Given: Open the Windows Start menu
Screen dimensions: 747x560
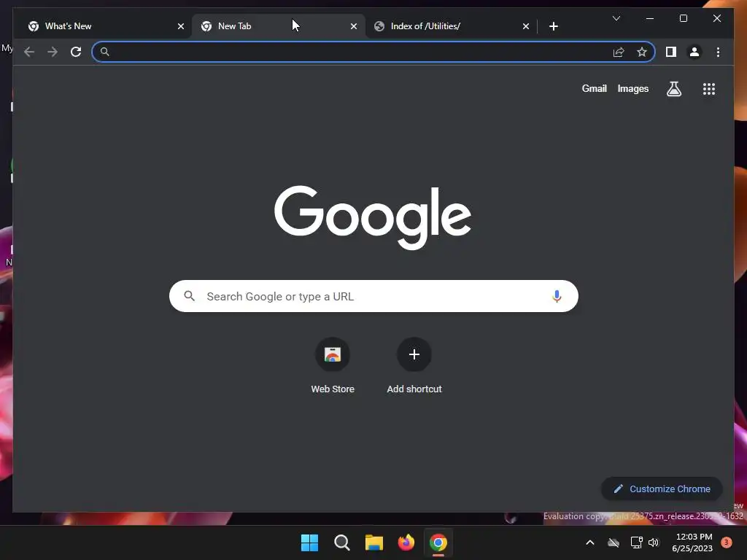Looking at the screenshot, I should (x=309, y=542).
